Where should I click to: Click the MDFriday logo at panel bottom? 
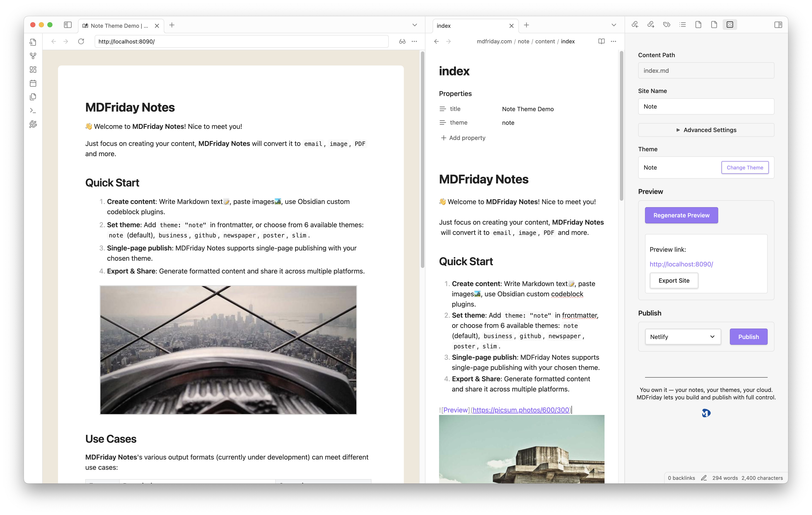706,413
